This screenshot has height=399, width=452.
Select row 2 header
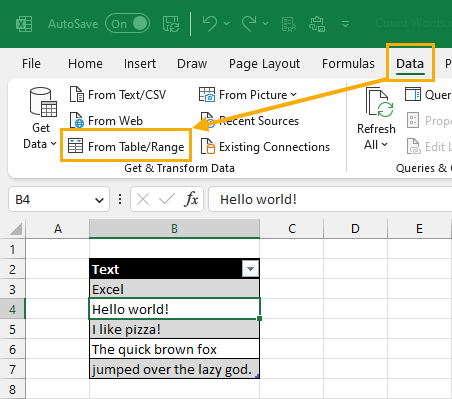[x=13, y=269]
